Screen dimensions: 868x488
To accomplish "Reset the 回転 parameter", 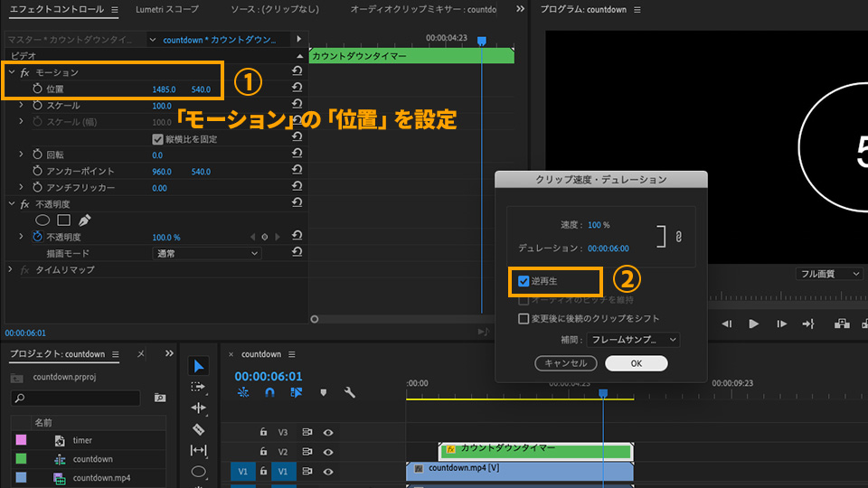I will point(297,154).
